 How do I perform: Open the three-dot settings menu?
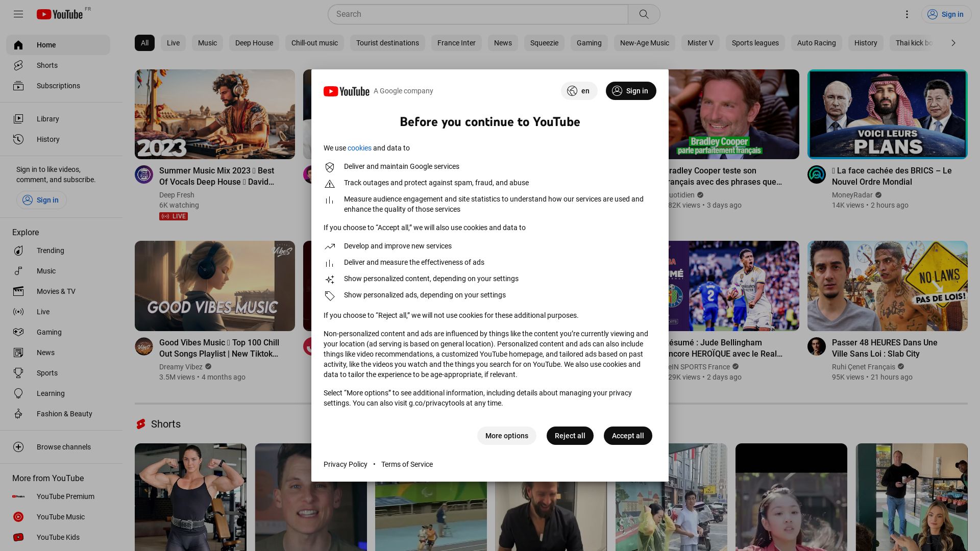pyautogui.click(x=907, y=14)
